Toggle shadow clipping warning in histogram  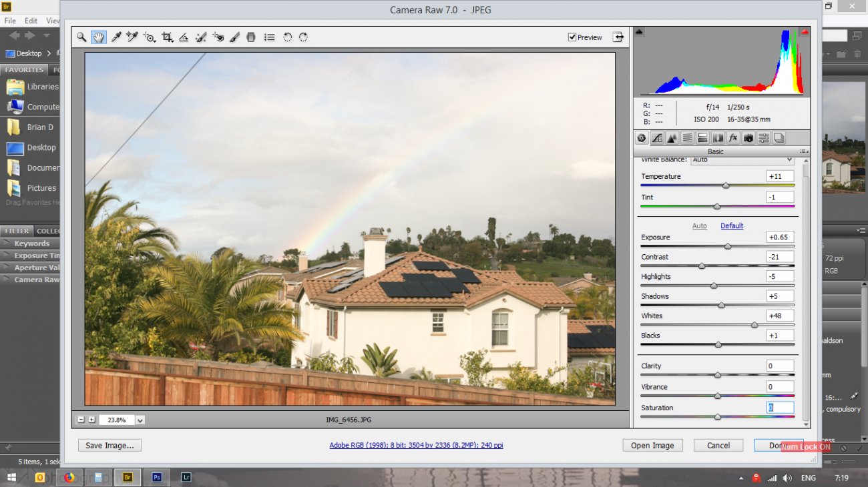pyautogui.click(x=639, y=31)
